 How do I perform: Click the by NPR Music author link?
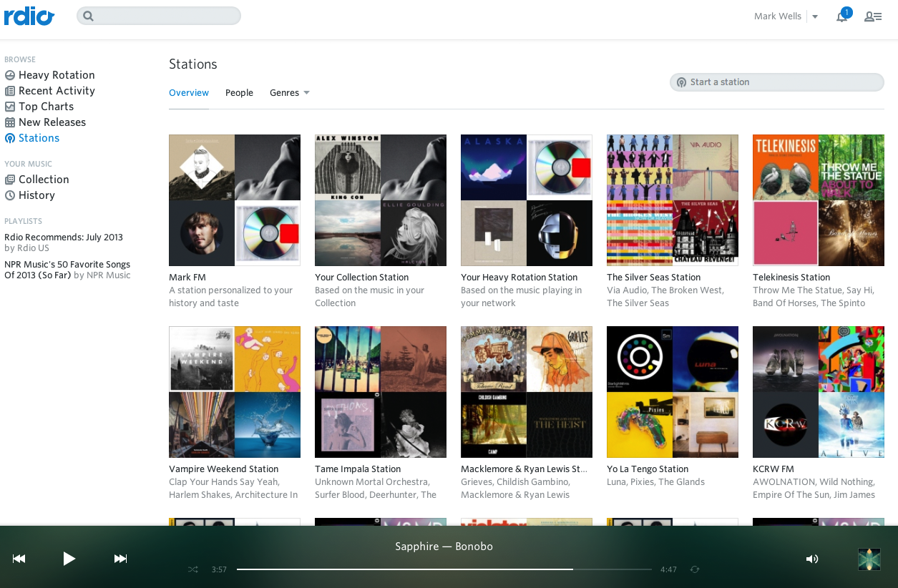(x=102, y=275)
